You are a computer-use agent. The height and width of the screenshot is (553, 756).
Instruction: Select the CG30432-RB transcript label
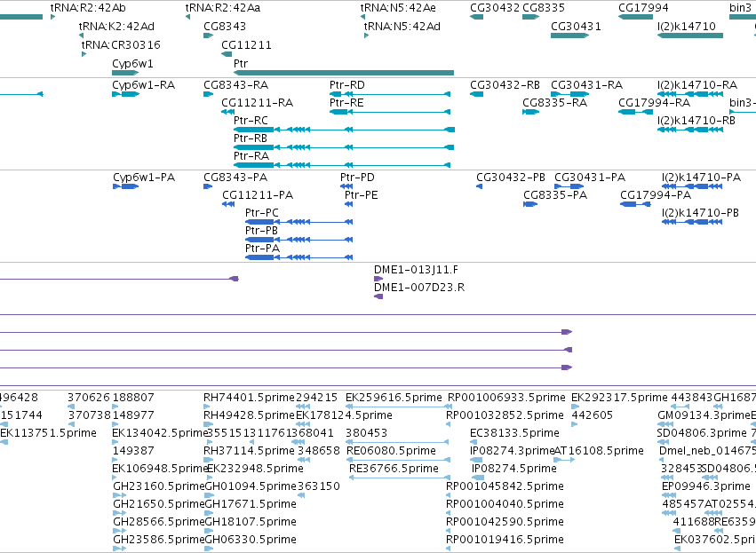[505, 85]
